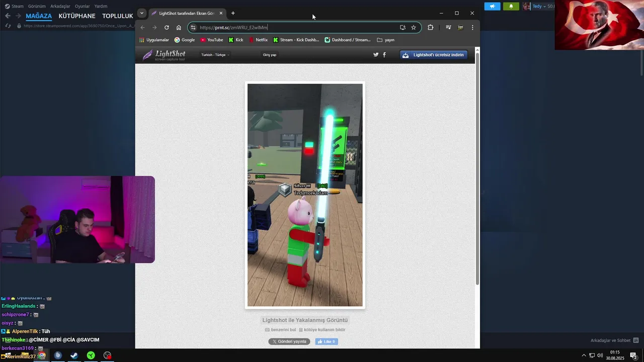This screenshot has width=644, height=362.
Task: Open the Kick bookmark
Action: pos(236,40)
